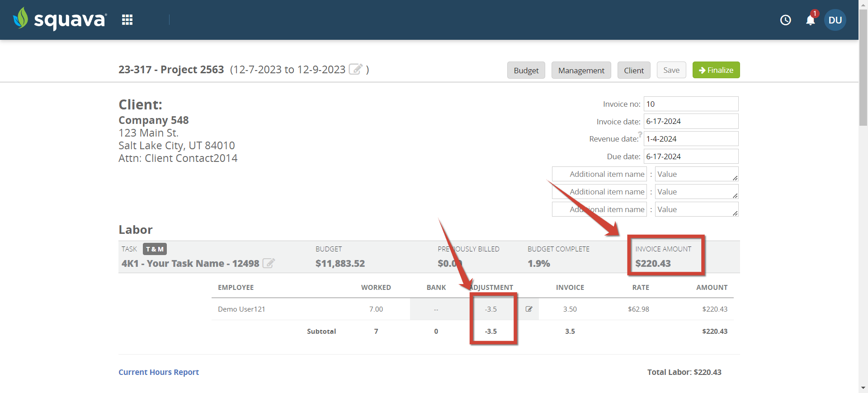Screen dimensions: 868x393
Task: Edit adjustment for Demo User121
Action: pyautogui.click(x=529, y=309)
